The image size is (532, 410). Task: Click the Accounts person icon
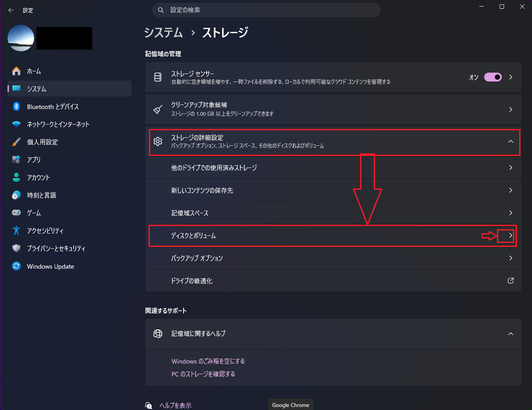[16, 177]
